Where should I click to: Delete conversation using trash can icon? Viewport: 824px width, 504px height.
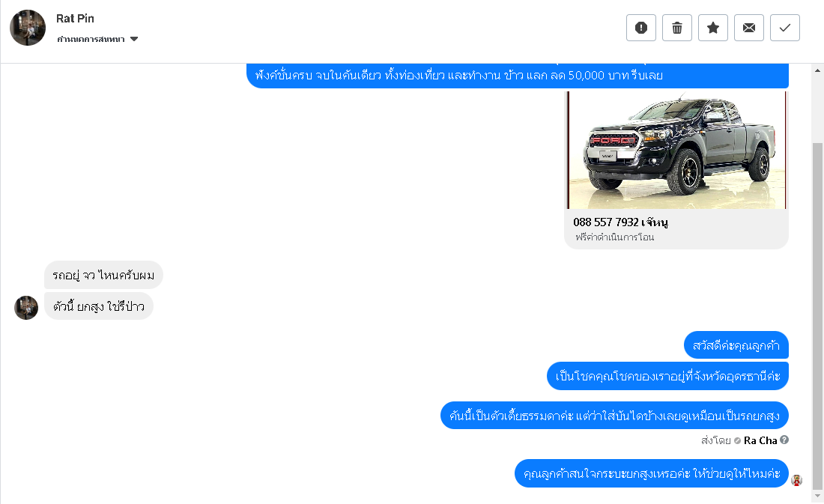(x=677, y=28)
